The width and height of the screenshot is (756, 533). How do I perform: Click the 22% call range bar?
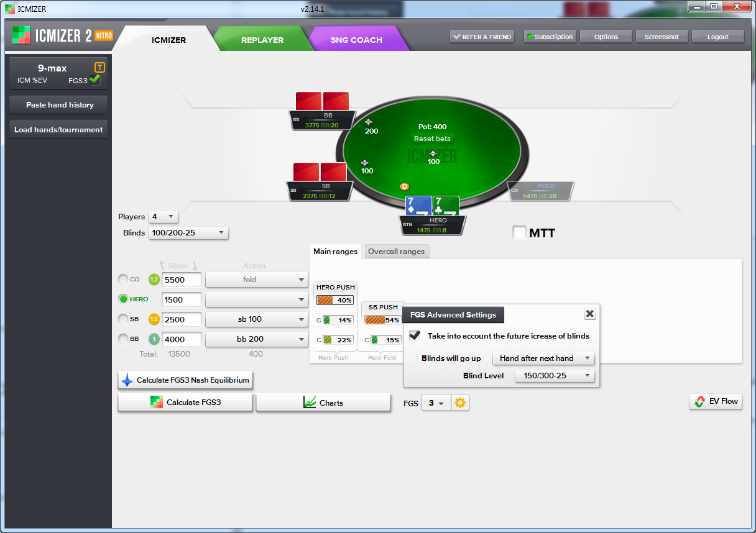pos(338,340)
